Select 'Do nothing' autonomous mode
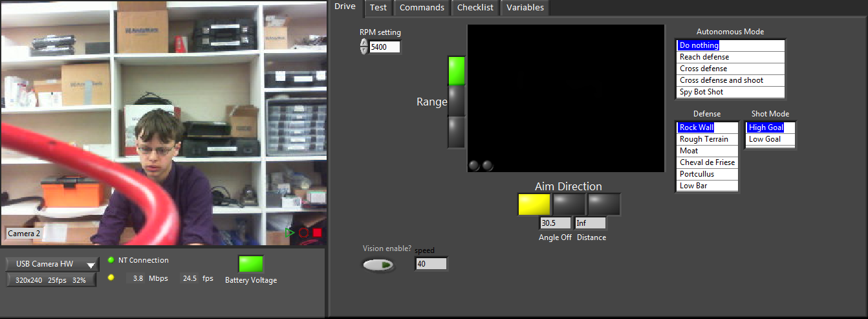Image resolution: width=868 pixels, height=319 pixels. coord(730,45)
